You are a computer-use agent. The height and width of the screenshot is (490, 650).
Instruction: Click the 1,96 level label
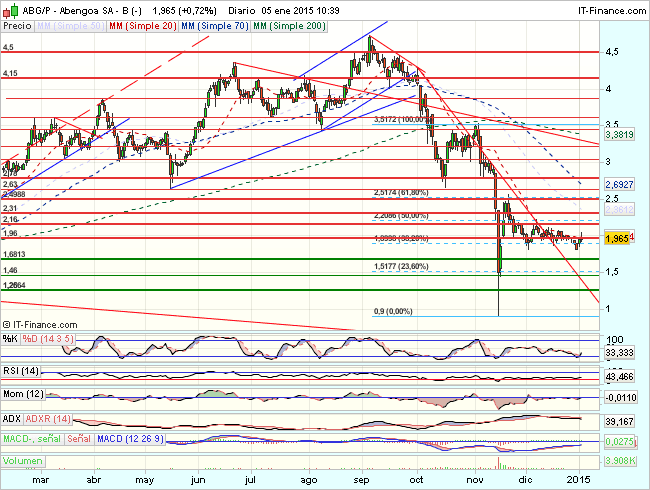[x=10, y=233]
